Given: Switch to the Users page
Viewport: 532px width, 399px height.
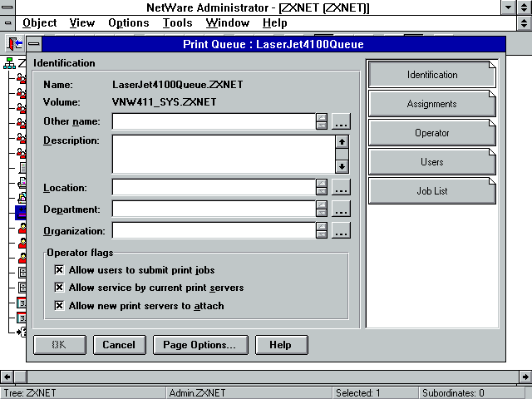Looking at the screenshot, I should (432, 162).
